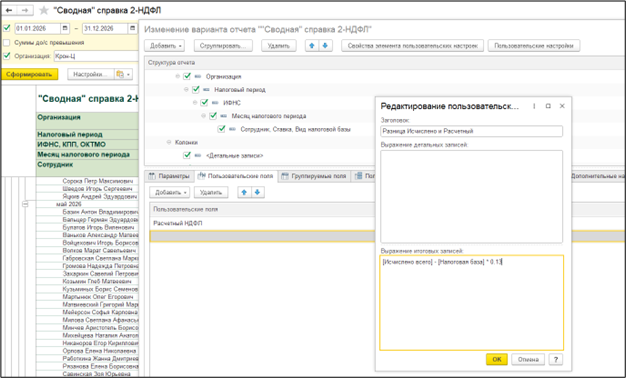
Task: Maximize the custom field edit dialog
Action: (548, 106)
